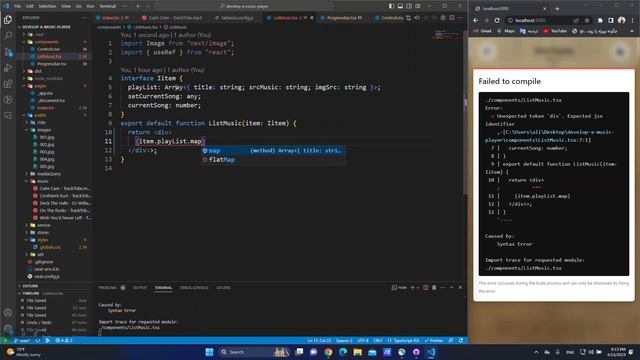Open the Customize Layout icon in the title bar

click(x=418, y=6)
